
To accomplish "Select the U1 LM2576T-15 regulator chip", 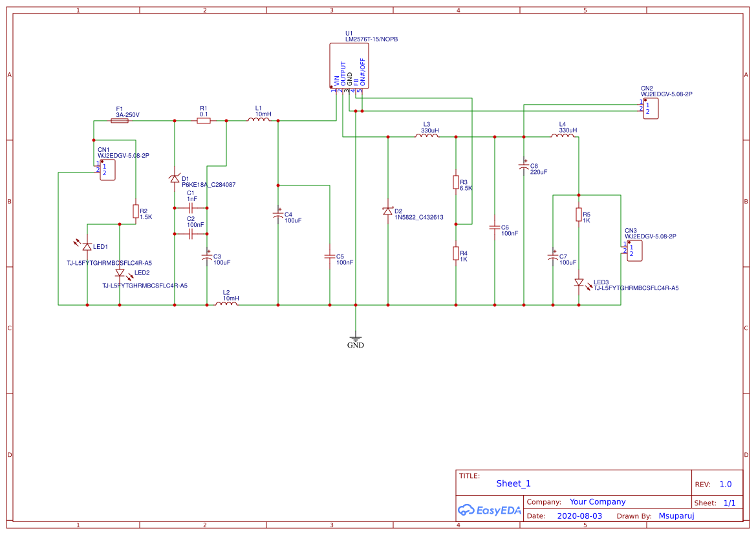I will (349, 66).
